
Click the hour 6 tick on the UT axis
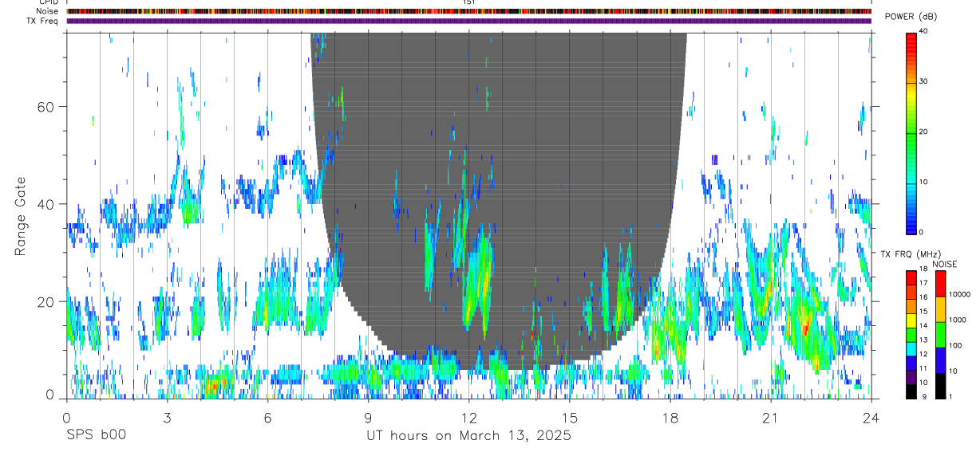pyautogui.click(x=267, y=418)
